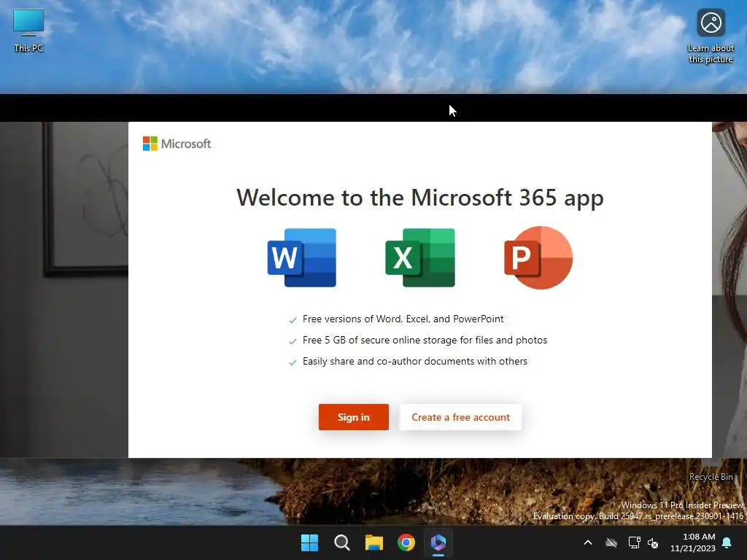Click the Word app icon
The image size is (747, 560).
301,257
